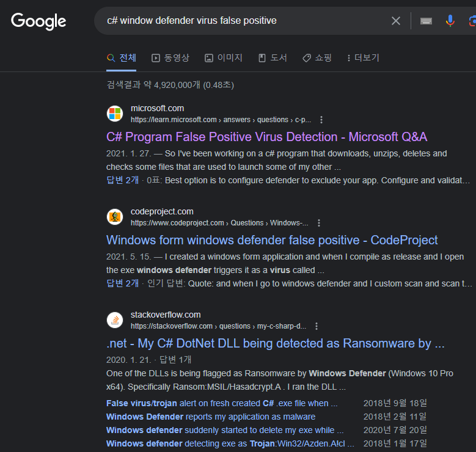476x452 pixels.
Task: Click the Microsoft favicon on first result
Action: [115, 114]
